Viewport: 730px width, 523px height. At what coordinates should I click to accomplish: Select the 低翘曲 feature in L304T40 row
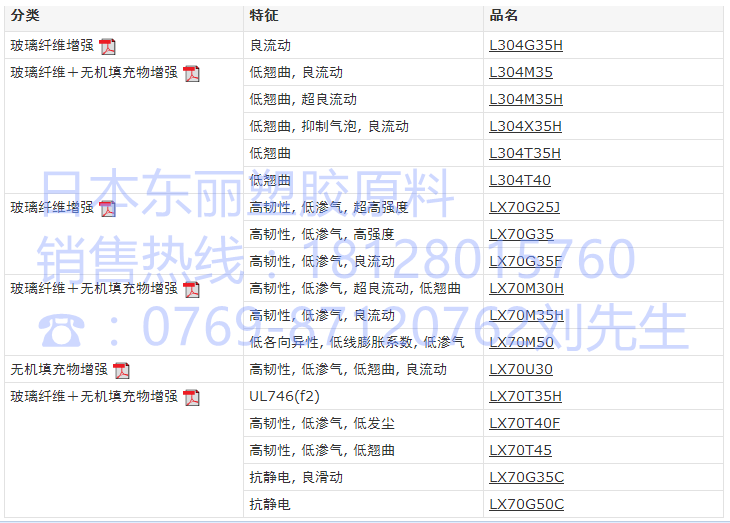click(270, 180)
